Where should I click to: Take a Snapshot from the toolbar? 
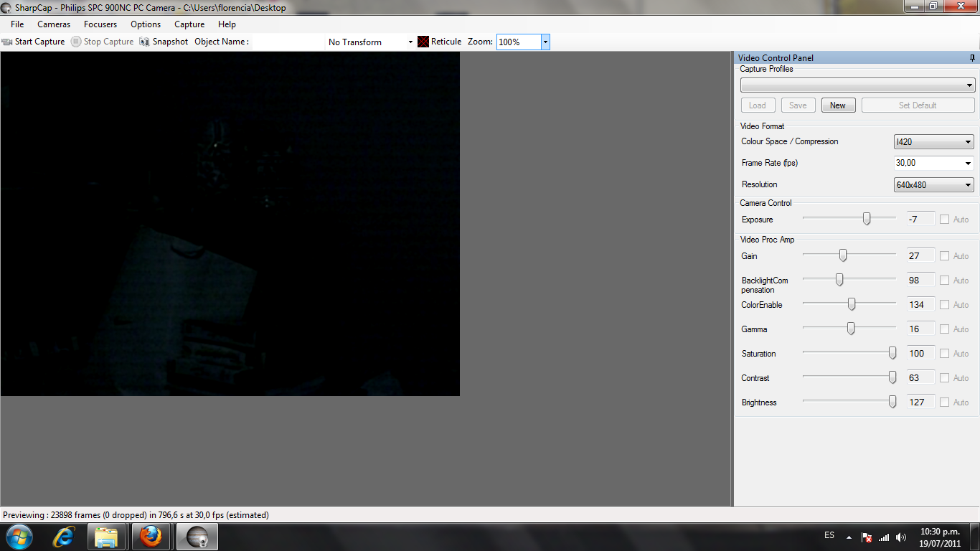(164, 42)
